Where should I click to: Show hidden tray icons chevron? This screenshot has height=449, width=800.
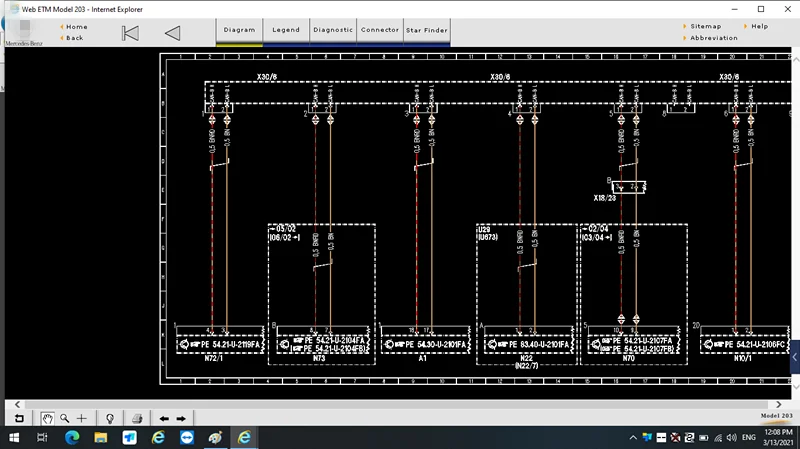tap(633, 437)
